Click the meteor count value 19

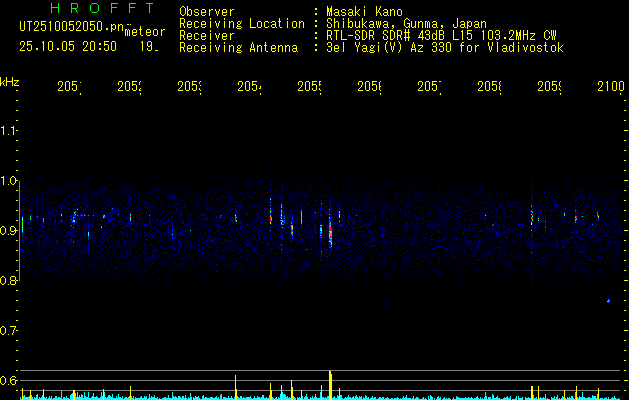[x=149, y=47]
